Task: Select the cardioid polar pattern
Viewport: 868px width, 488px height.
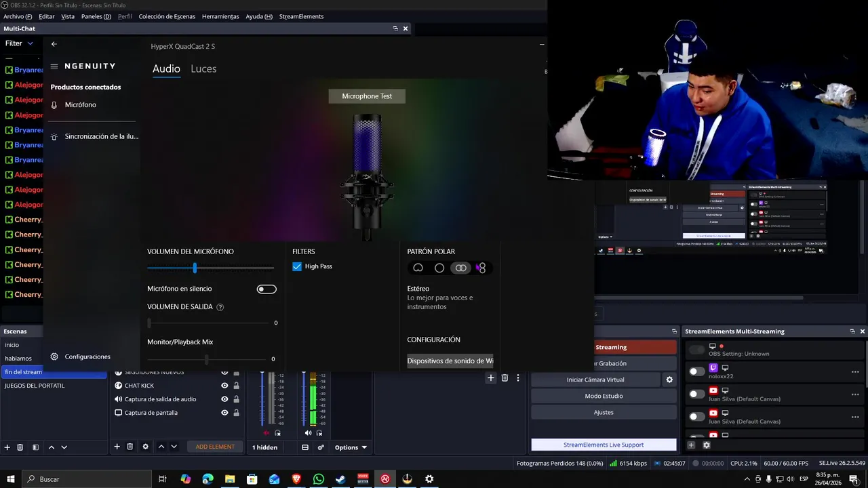Action: [x=418, y=268]
